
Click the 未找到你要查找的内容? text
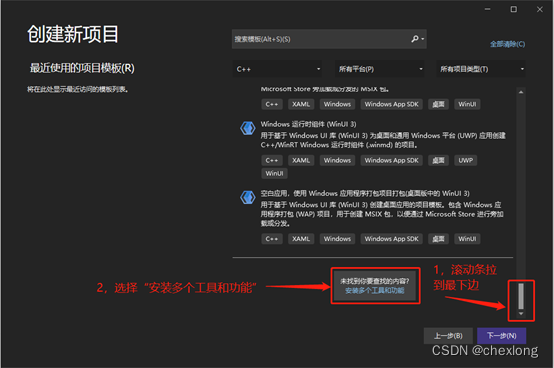(375, 281)
